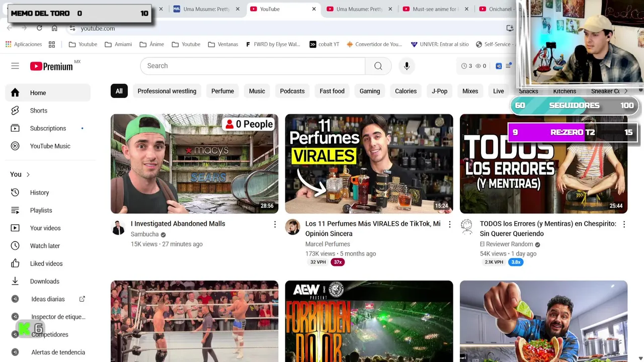Show more category chips with right arrow
This screenshot has width=644, height=362.
(x=625, y=91)
